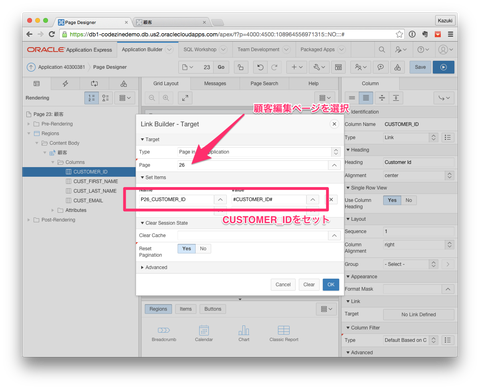Click the Save and Run Page button
480x389 pixels.
(443, 67)
